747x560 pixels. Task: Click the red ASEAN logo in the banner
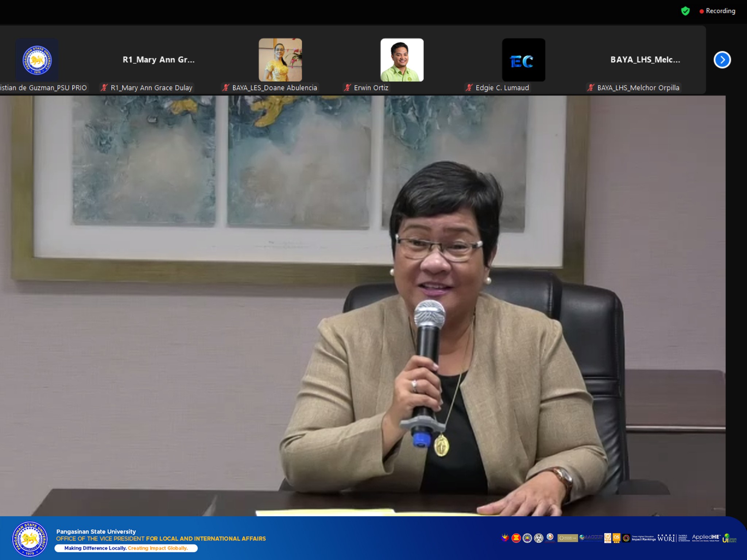click(516, 538)
